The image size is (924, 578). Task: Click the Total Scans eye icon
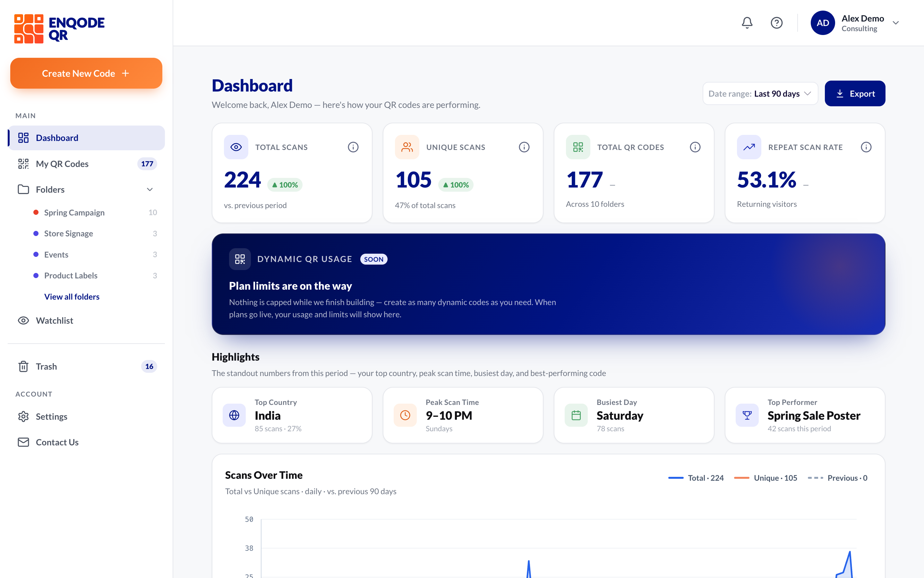tap(236, 147)
